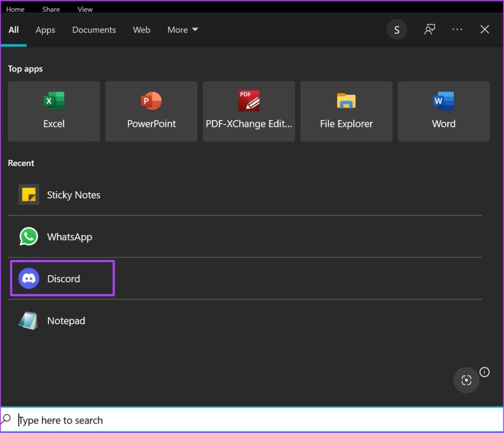
Task: Switch to the All tab
Action: 13,30
